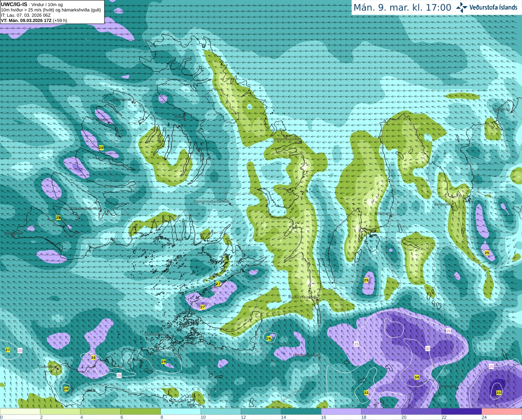The width and height of the screenshot is (522, 420).
Task: Click the 8–10 m/s legend swatch
Action: 181,411
